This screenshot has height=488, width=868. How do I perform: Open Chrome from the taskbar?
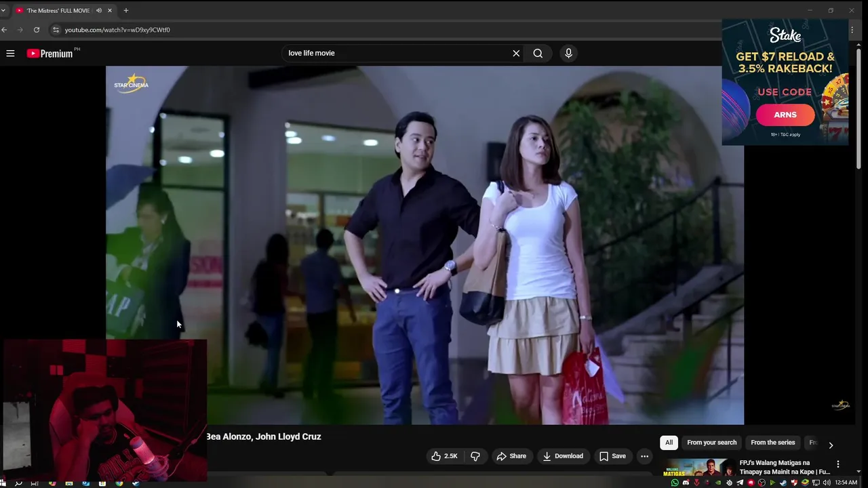pyautogui.click(x=119, y=483)
